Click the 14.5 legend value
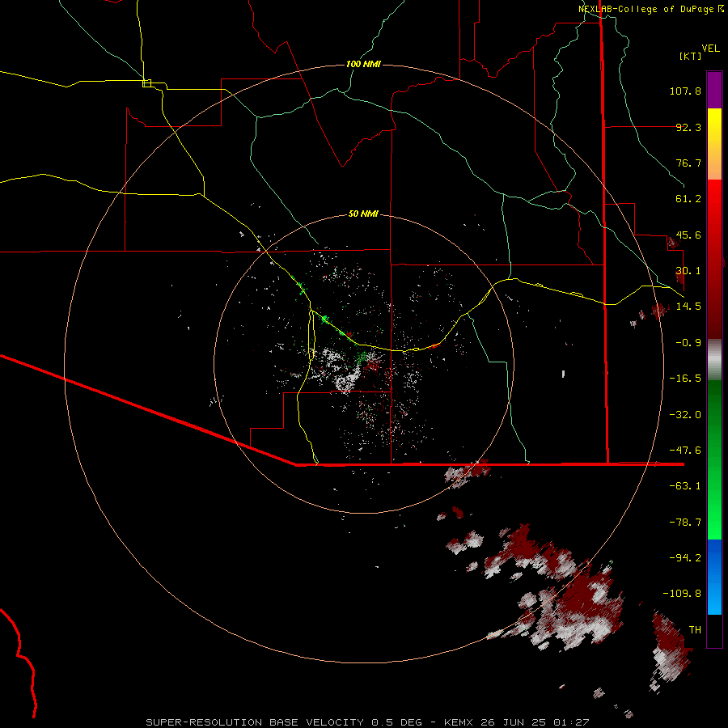 [688, 307]
